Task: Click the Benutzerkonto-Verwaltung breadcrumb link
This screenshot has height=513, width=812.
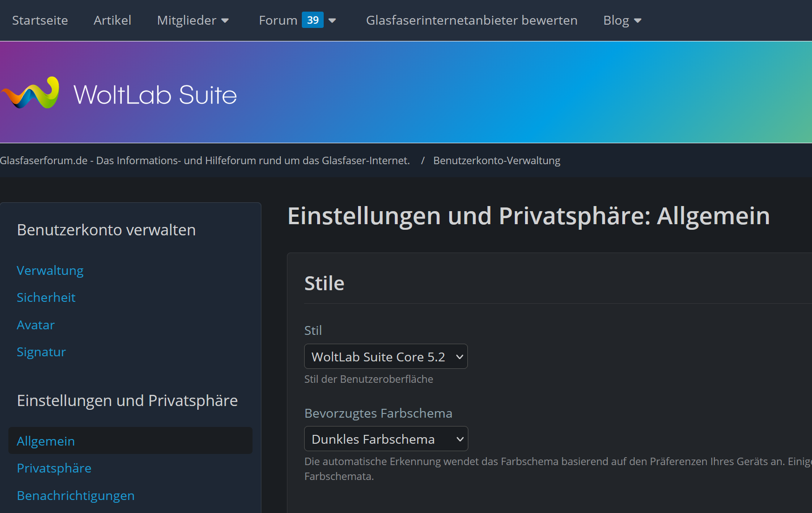Action: click(x=497, y=160)
